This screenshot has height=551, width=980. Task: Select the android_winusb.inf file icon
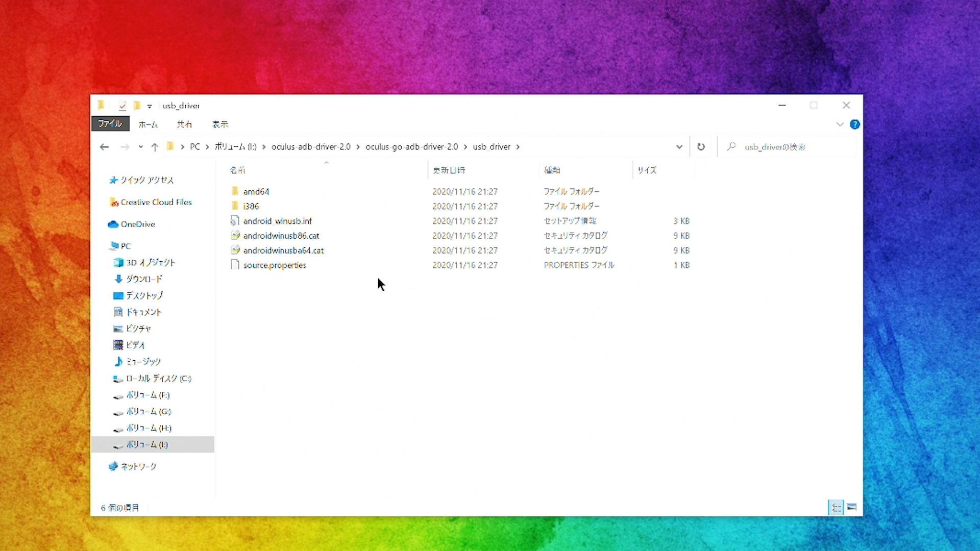click(x=235, y=221)
